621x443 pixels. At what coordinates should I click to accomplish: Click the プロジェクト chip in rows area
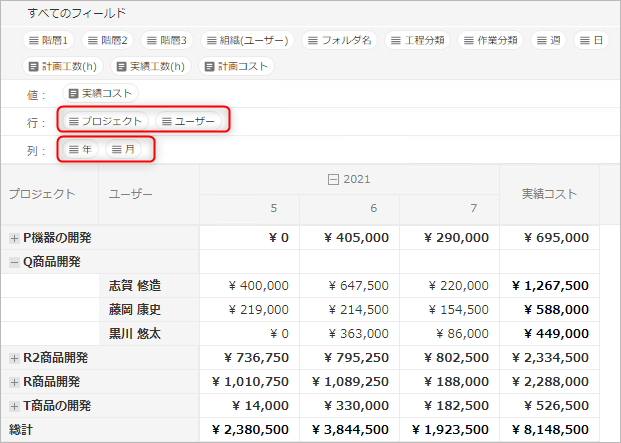pyautogui.click(x=105, y=121)
